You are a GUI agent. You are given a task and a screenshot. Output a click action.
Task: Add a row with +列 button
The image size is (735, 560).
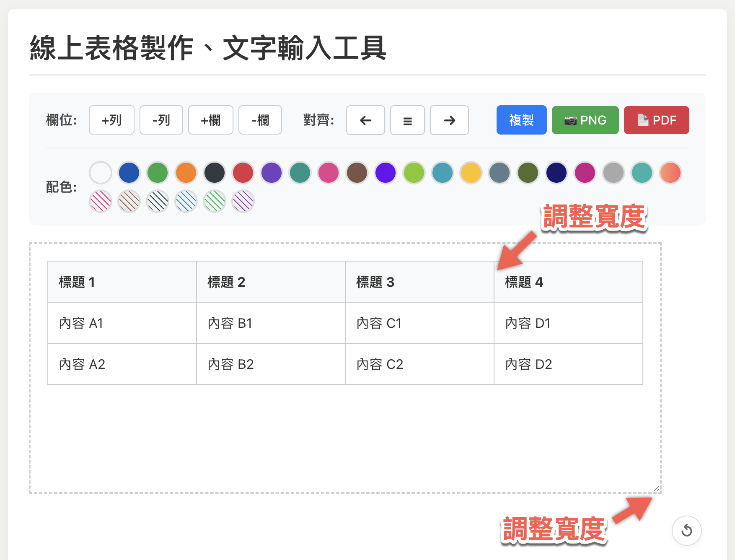coord(111,120)
